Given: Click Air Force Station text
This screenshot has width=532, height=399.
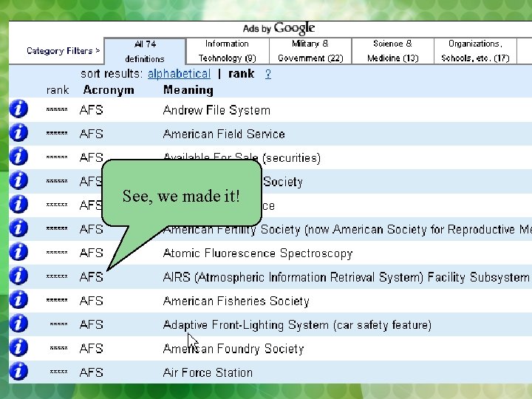Looking at the screenshot, I should pyautogui.click(x=208, y=372).
